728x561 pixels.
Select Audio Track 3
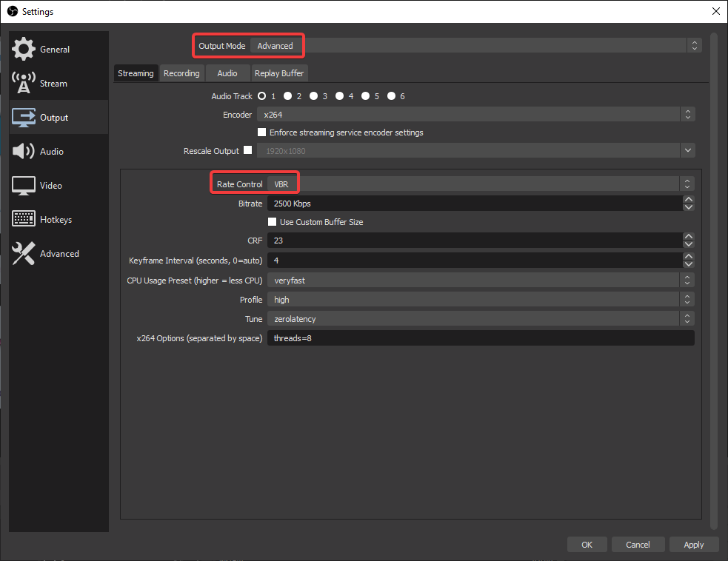coord(313,95)
